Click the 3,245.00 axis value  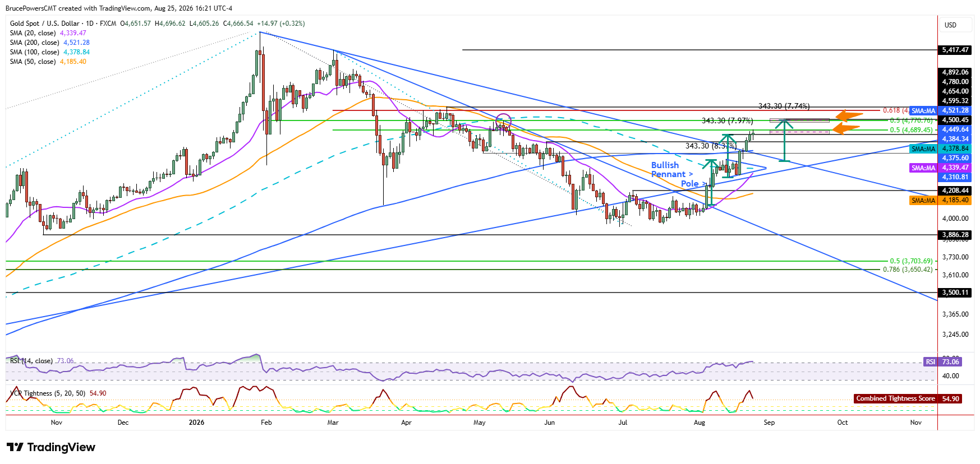955,335
